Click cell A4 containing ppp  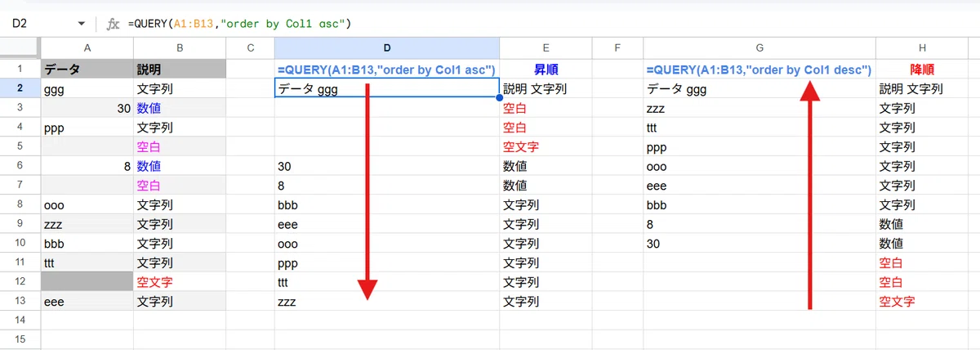pyautogui.click(x=87, y=128)
